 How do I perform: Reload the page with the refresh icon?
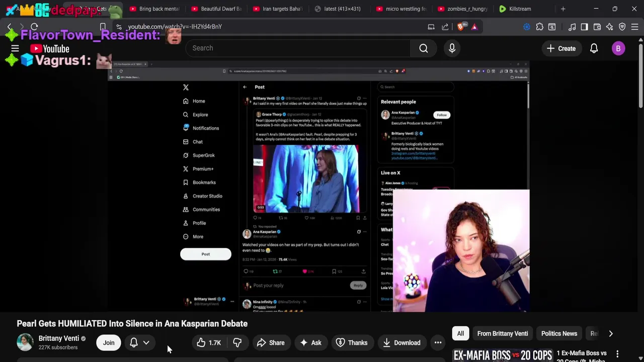tap(34, 27)
